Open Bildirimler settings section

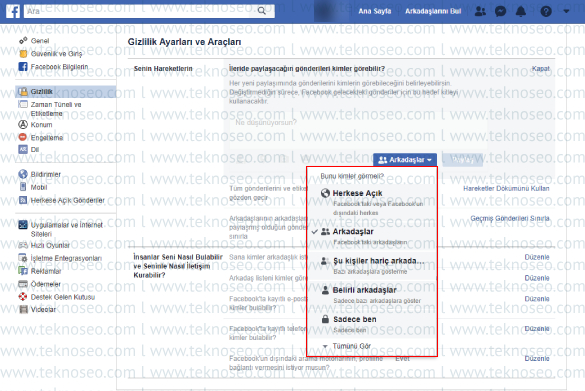[x=46, y=174]
